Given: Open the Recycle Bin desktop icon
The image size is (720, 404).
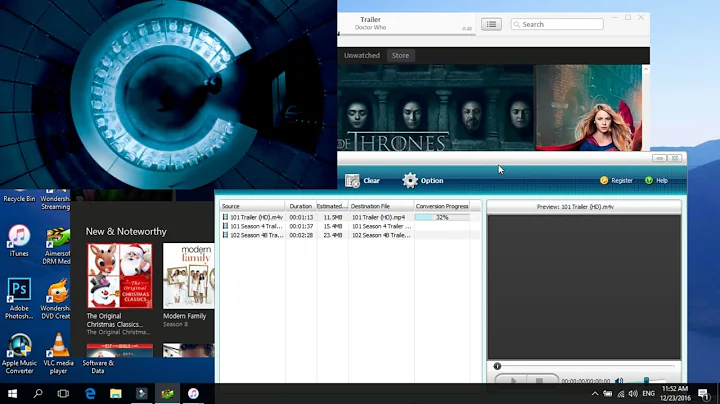Looking at the screenshot, I should pos(19,196).
